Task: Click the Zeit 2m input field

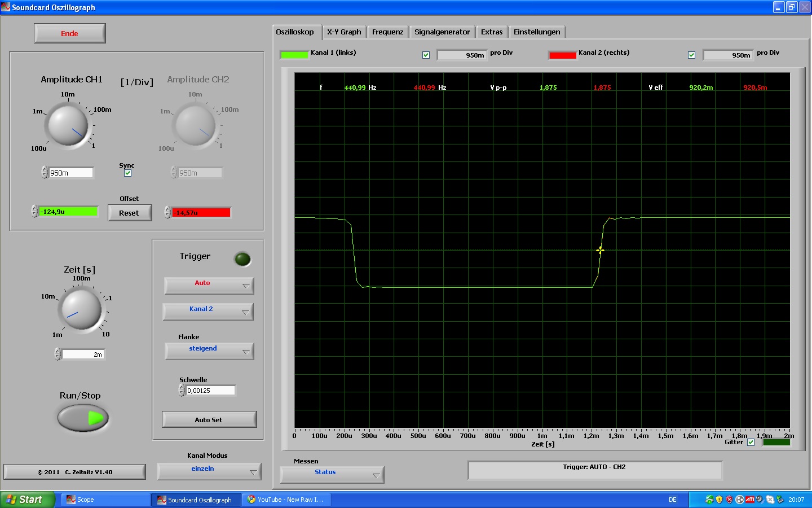Action: [x=83, y=354]
